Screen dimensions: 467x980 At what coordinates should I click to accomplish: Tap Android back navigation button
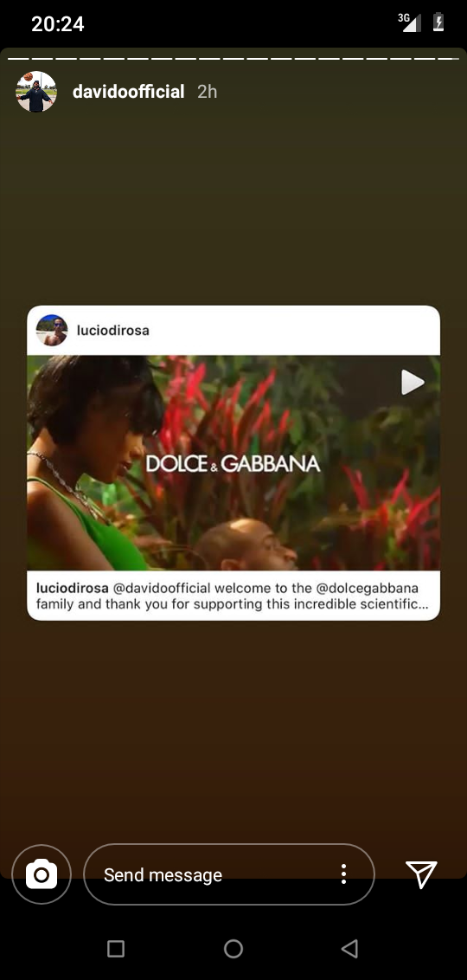(x=349, y=949)
